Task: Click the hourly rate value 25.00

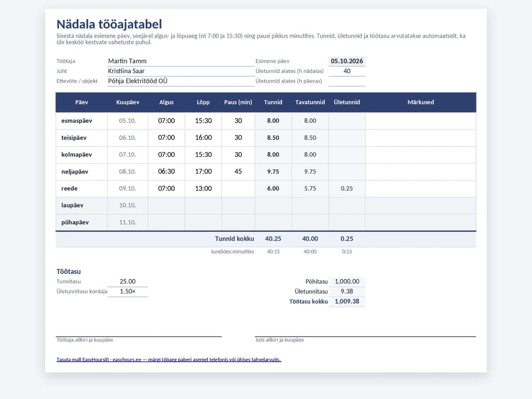Action: point(128,282)
